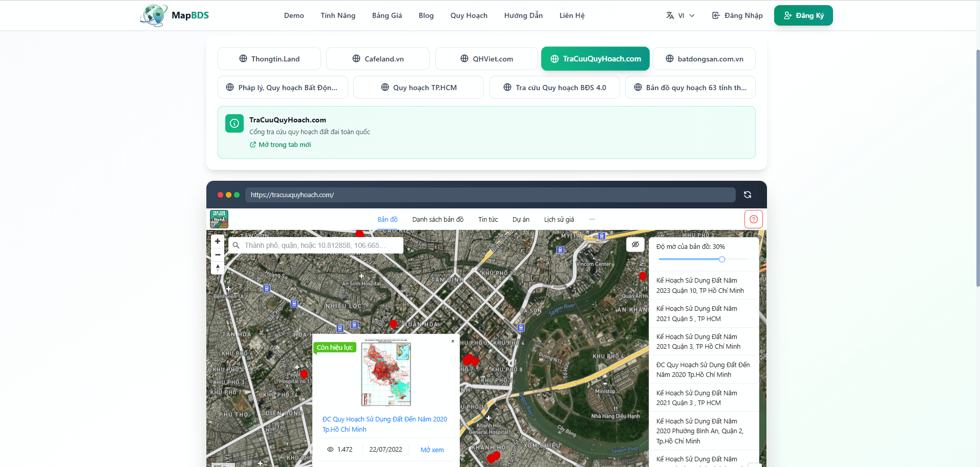Click the Đăng Ký register button
The height and width of the screenshot is (467, 980).
coord(803,15)
